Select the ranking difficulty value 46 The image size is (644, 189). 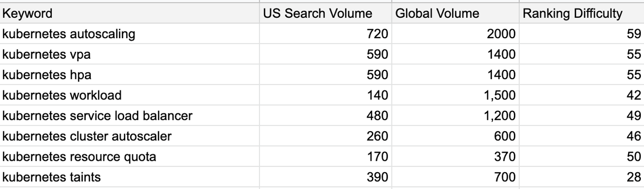(x=582, y=136)
